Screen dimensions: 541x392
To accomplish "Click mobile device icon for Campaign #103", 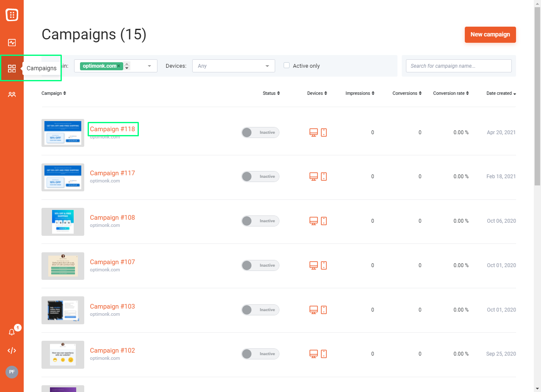I will (324, 310).
